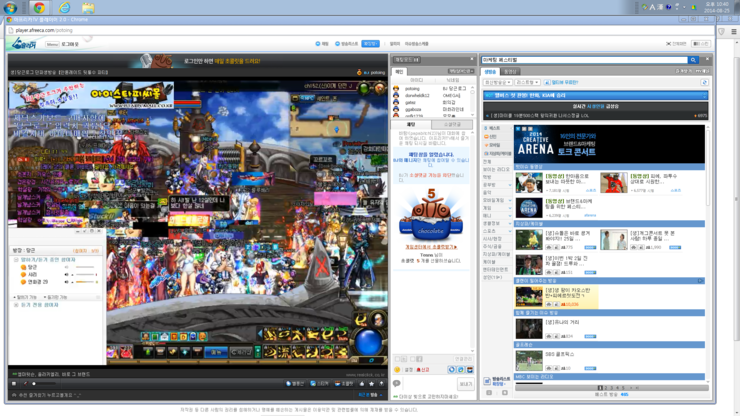This screenshot has width=740, height=416.
Task: Click the search field above broadcast list
Action: [584, 60]
